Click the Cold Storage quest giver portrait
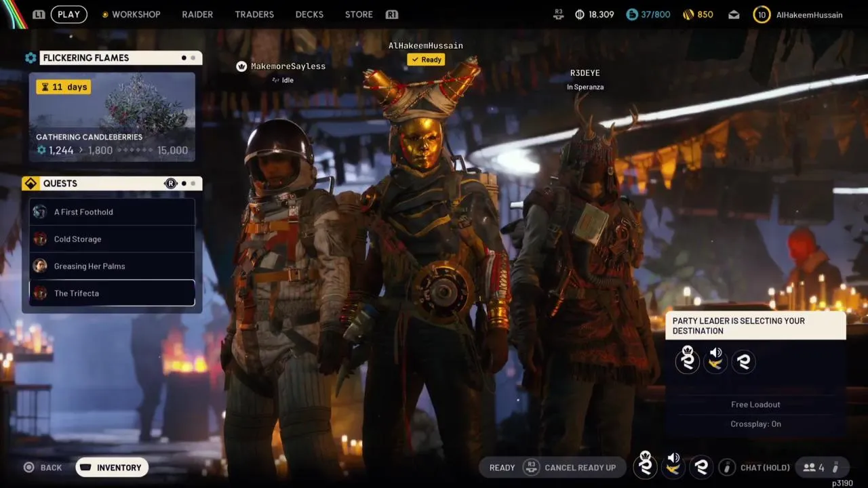The image size is (868, 488). click(x=40, y=239)
